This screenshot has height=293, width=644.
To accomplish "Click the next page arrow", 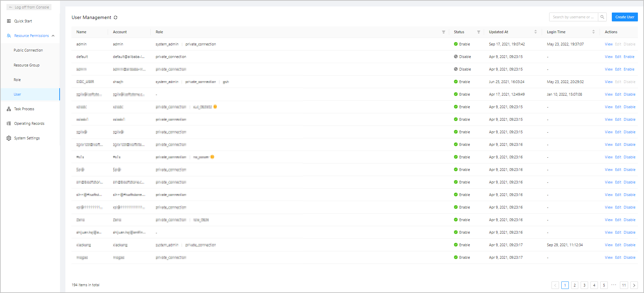I will click(634, 285).
